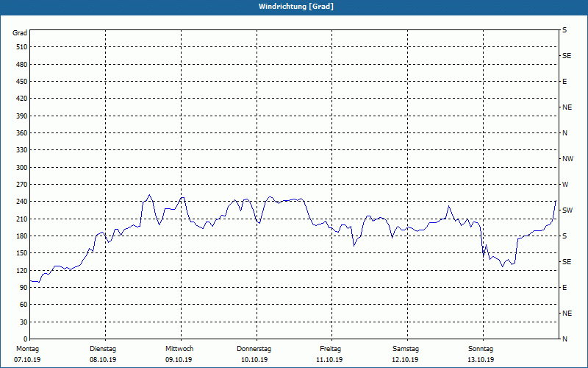Click the date 12.10.19
588x368 pixels.
[x=405, y=360]
